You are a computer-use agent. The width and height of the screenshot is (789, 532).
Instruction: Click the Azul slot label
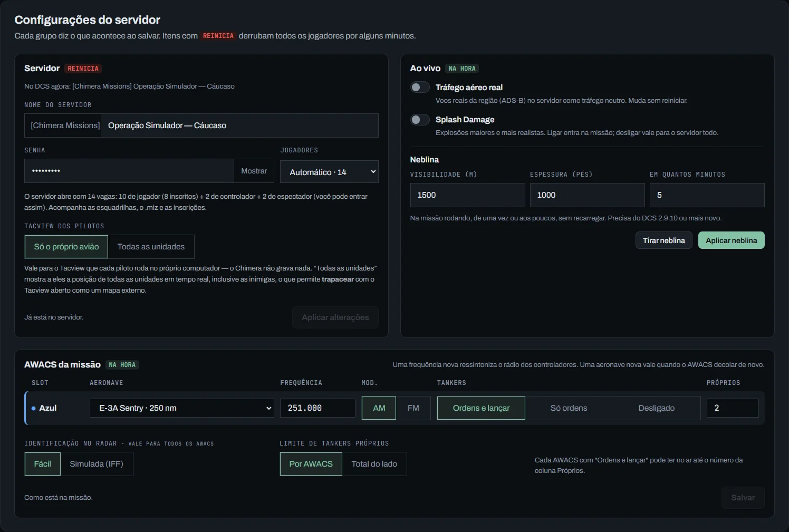(47, 408)
